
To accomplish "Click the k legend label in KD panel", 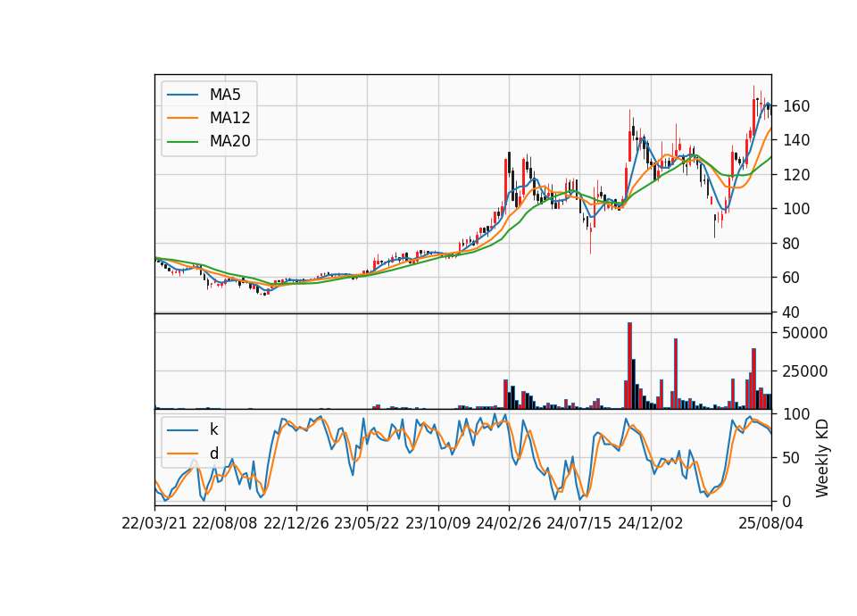I will pyautogui.click(x=213, y=429).
